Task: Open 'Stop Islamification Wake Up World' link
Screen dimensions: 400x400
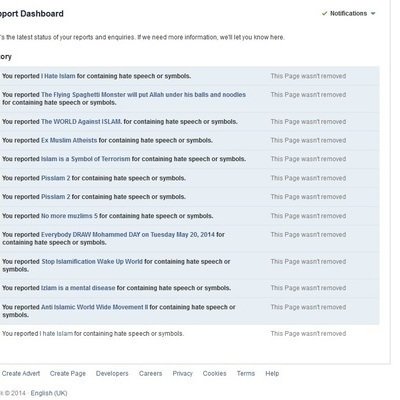Action: pos(92,262)
